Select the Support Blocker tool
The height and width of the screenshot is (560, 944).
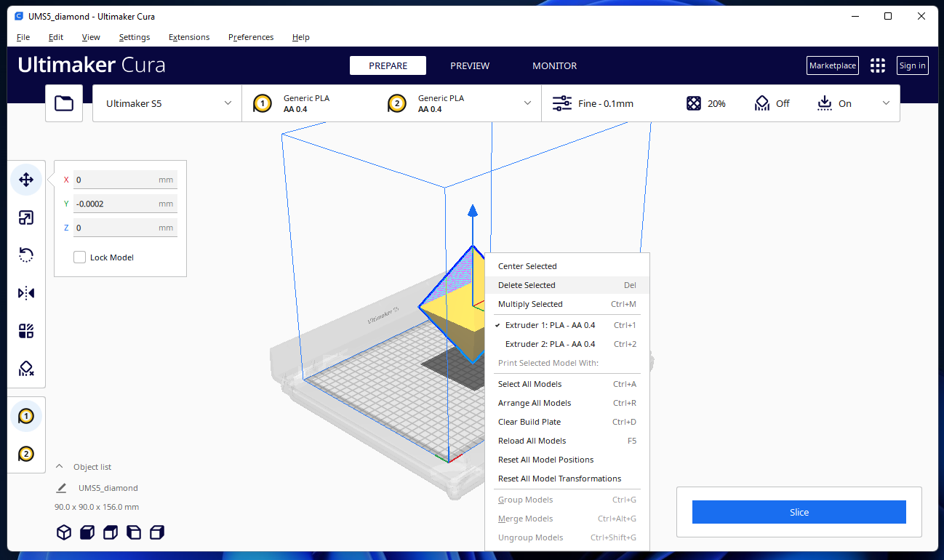coord(26,369)
